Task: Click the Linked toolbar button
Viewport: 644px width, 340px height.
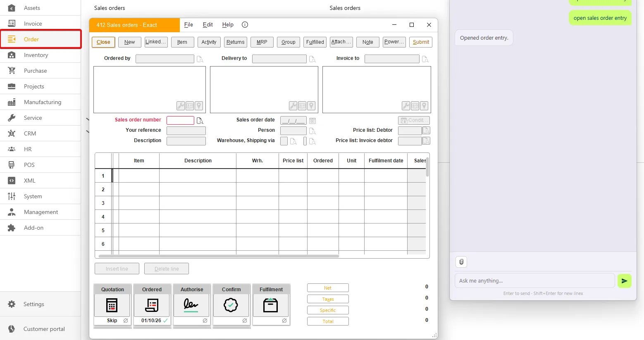Action: (x=156, y=42)
